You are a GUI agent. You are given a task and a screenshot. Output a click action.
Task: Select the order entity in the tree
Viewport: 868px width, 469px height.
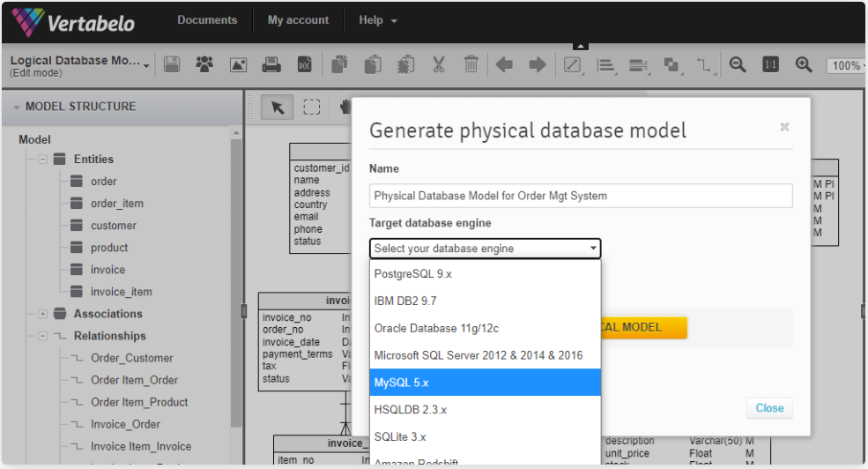click(x=103, y=182)
